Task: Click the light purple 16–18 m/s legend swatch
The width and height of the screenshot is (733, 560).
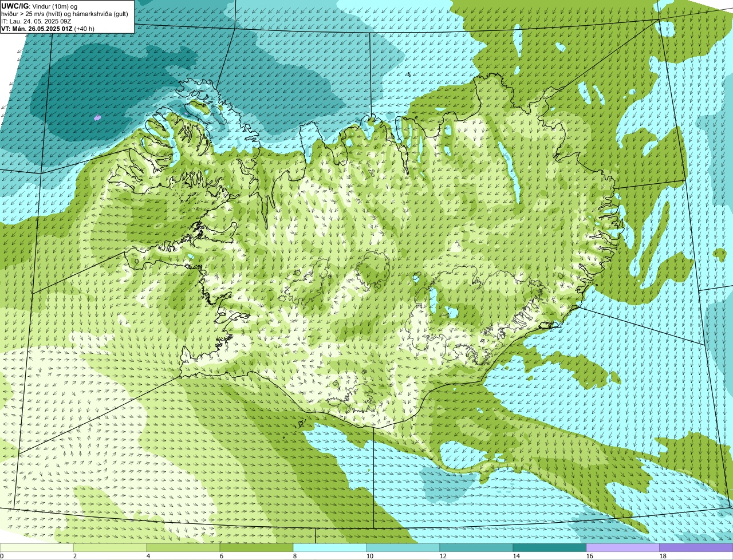Action: coord(623,547)
